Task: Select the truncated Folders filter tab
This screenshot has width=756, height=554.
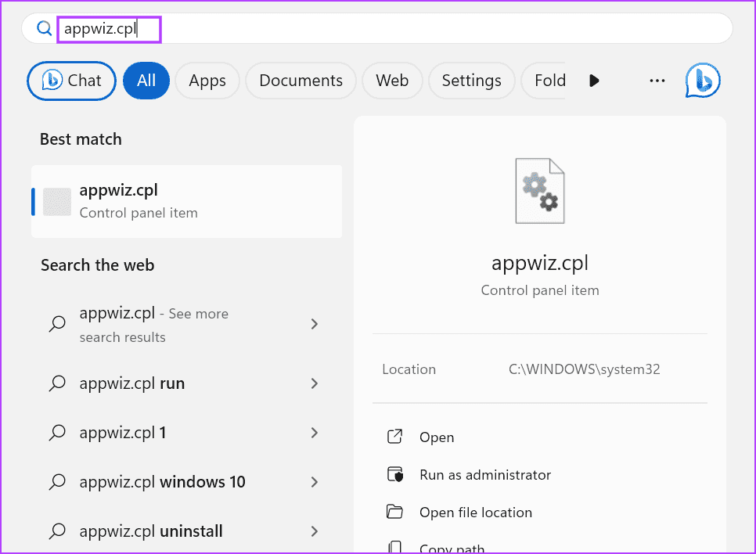Action: click(544, 81)
